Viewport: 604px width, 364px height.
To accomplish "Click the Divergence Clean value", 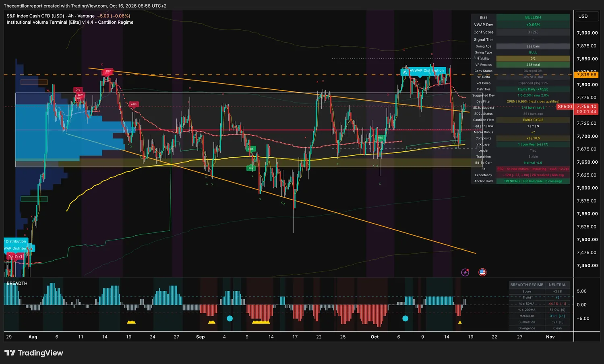I will coord(557,328).
